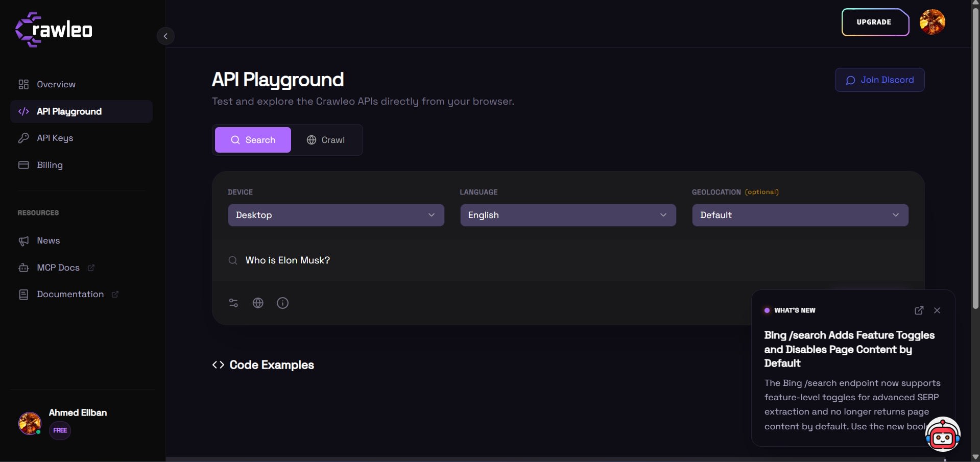Click the MCP Docs robot icon
The width and height of the screenshot is (980, 462).
(x=23, y=268)
